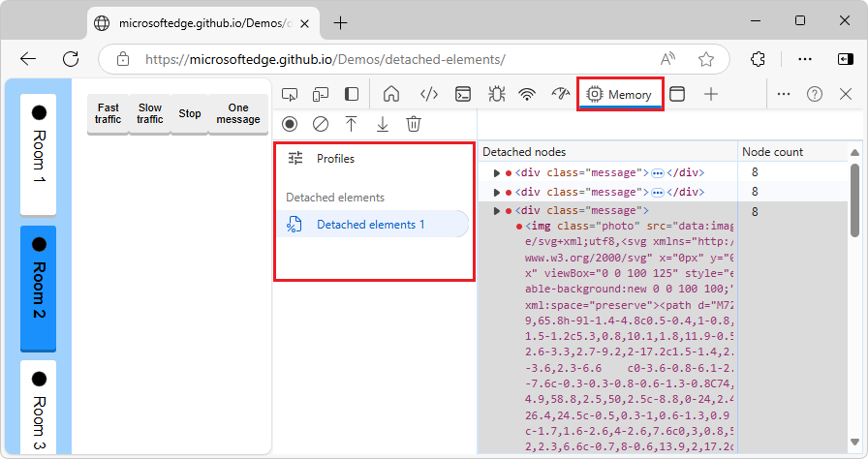Click the Detached elements section heading

tap(335, 198)
